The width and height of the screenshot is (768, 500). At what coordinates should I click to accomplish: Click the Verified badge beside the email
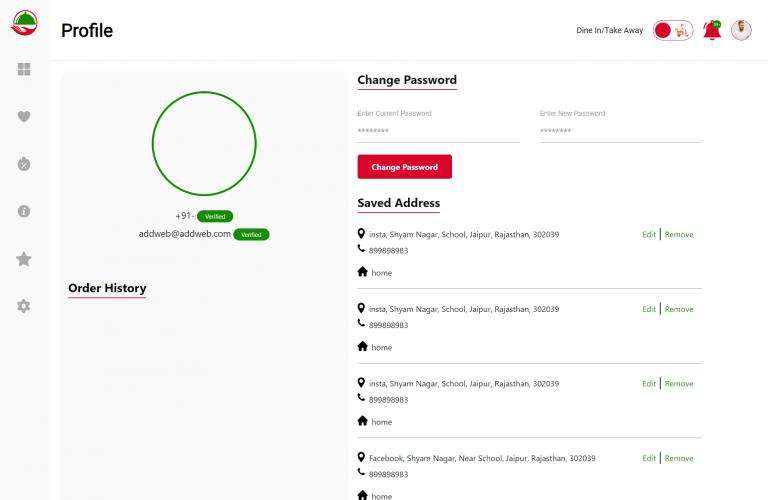(251, 234)
